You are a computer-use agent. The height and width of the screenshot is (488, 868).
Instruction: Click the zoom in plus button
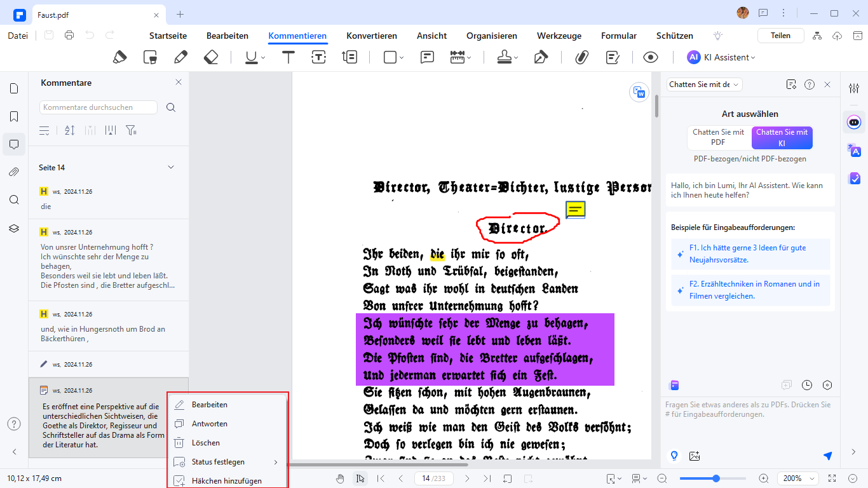tap(764, 478)
